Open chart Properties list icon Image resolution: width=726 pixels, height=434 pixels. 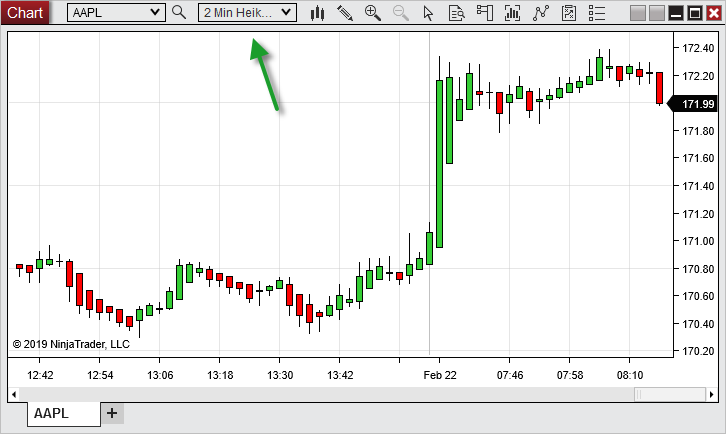point(596,13)
